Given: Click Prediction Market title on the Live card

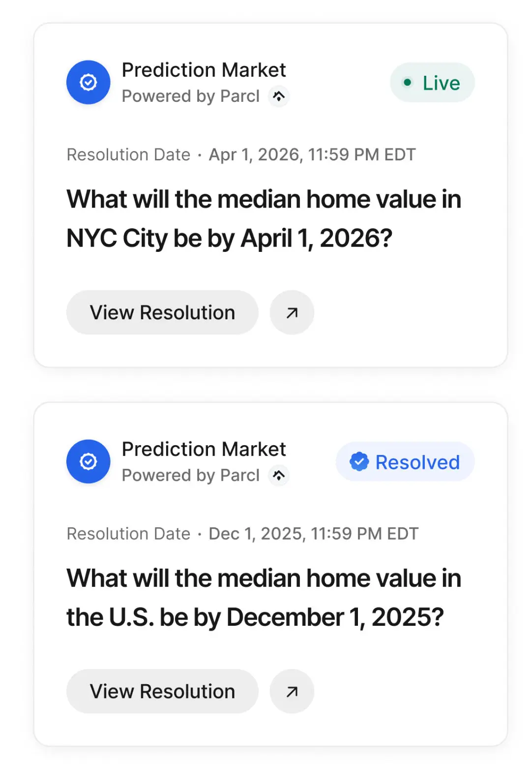Looking at the screenshot, I should click(x=204, y=70).
